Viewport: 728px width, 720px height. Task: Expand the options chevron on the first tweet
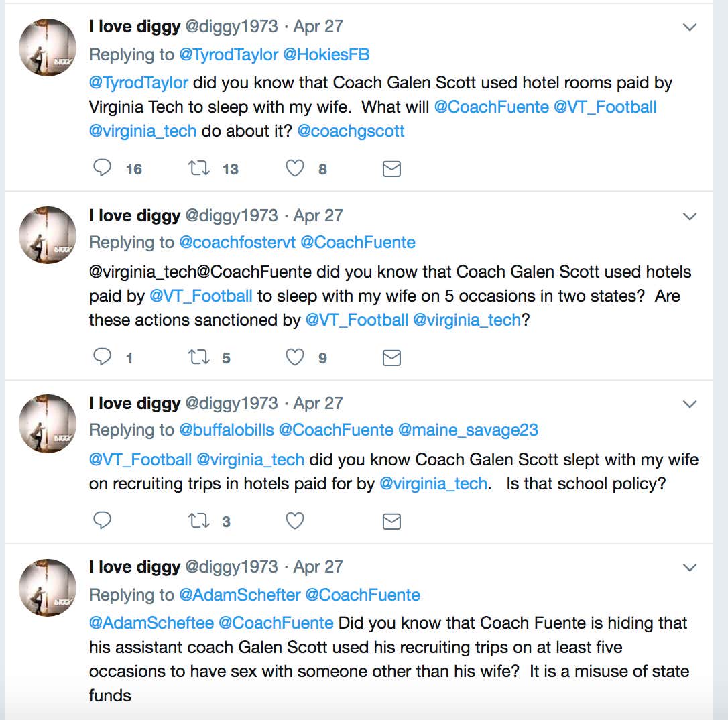[x=690, y=27]
